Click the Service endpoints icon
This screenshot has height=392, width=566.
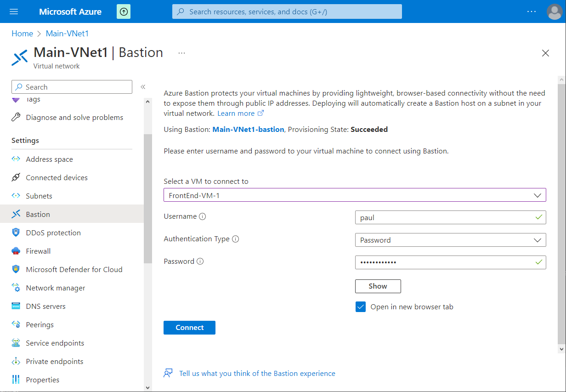(x=16, y=343)
